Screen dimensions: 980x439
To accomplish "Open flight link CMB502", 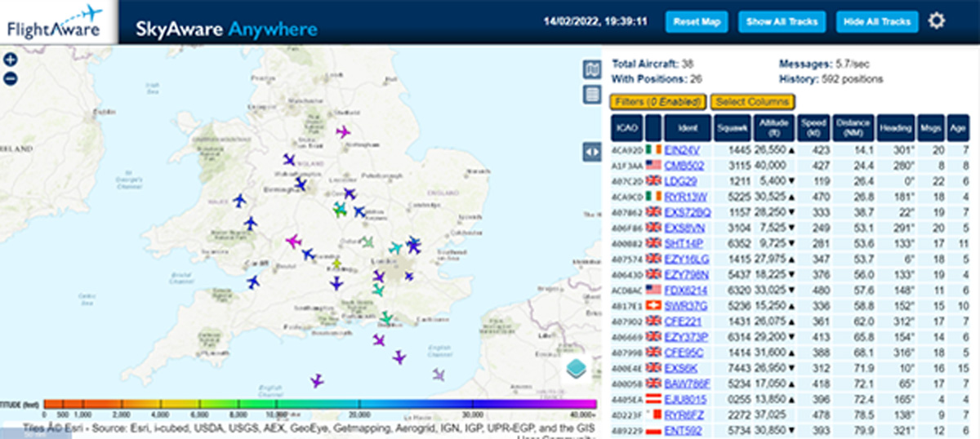I will pos(684,166).
